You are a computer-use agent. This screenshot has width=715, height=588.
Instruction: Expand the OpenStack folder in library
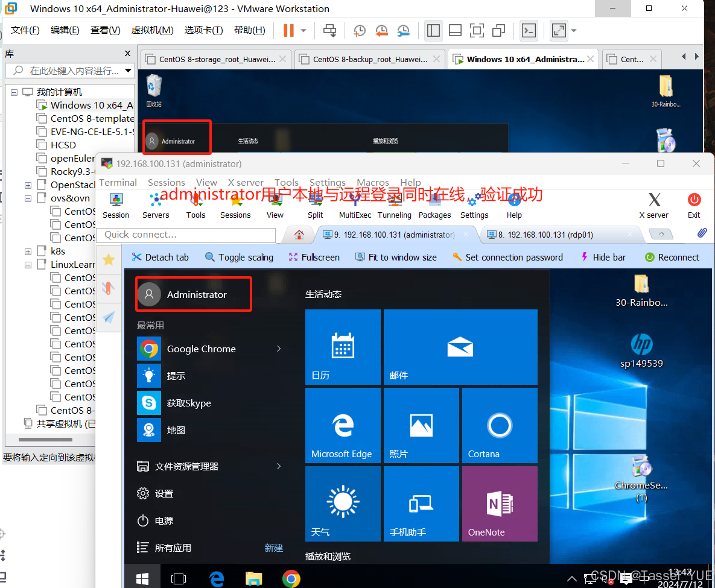(x=28, y=186)
